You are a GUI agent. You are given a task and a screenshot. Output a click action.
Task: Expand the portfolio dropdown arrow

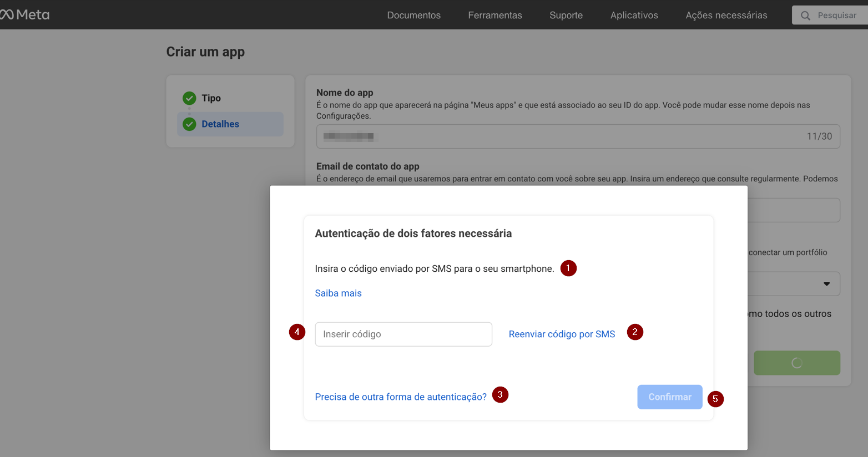click(826, 284)
